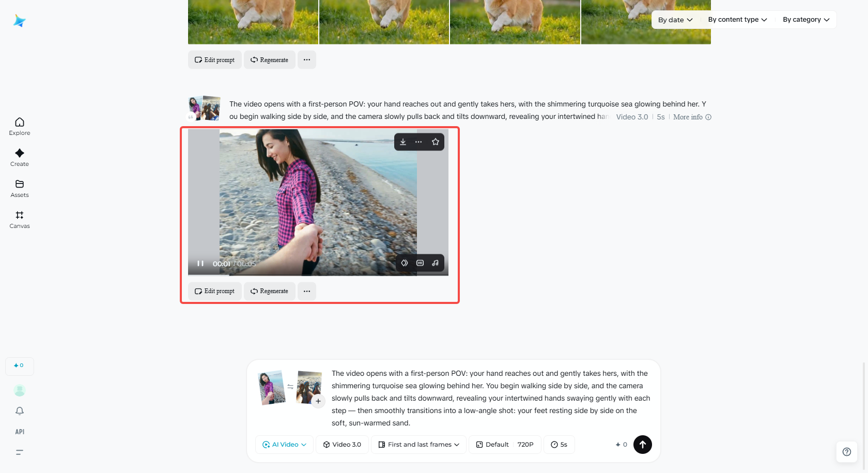The height and width of the screenshot is (473, 868).
Task: Click the menu lines icon below API
Action: pyautogui.click(x=20, y=452)
